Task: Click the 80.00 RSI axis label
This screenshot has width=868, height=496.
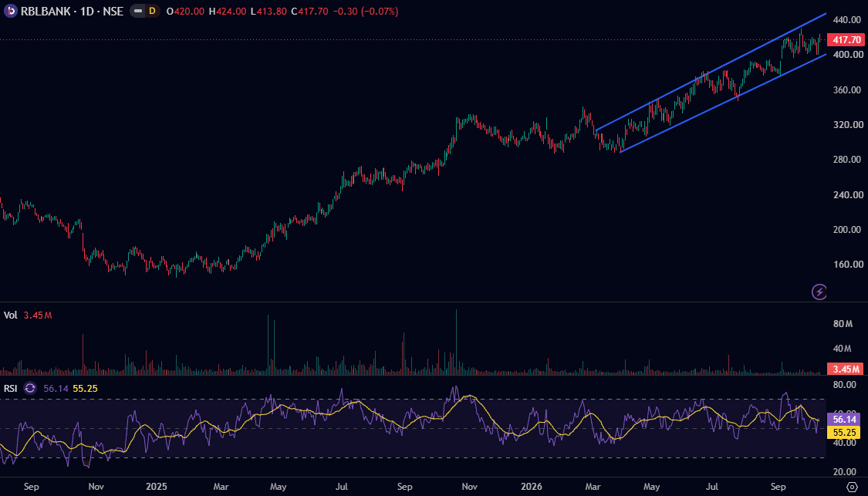Action: (x=844, y=384)
